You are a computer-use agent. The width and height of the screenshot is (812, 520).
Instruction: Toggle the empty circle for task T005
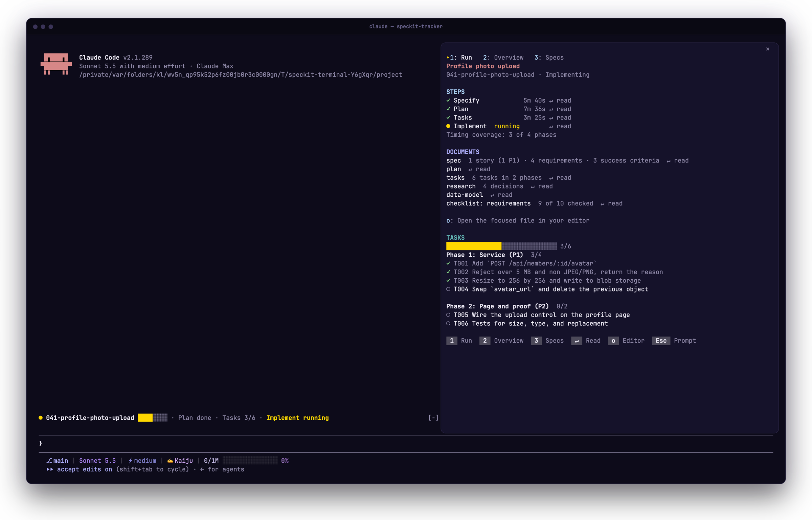coord(448,315)
